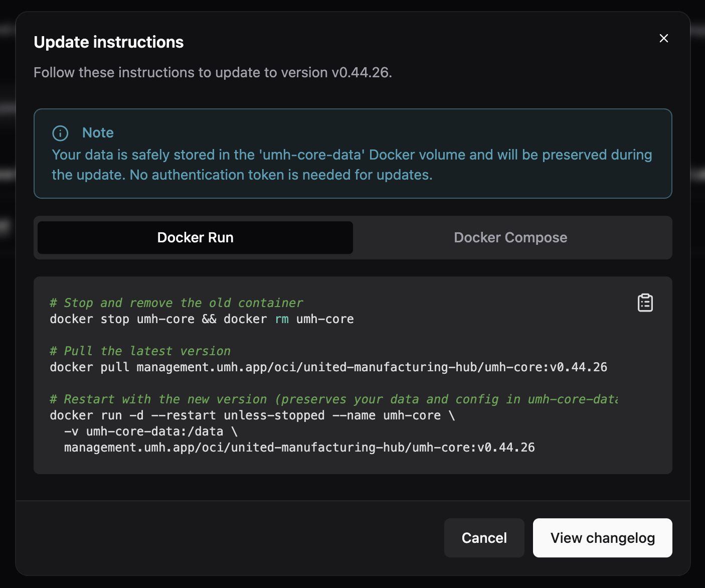705x588 pixels.
Task: Click the 'Follow these instructions to update' text
Action: (x=213, y=73)
